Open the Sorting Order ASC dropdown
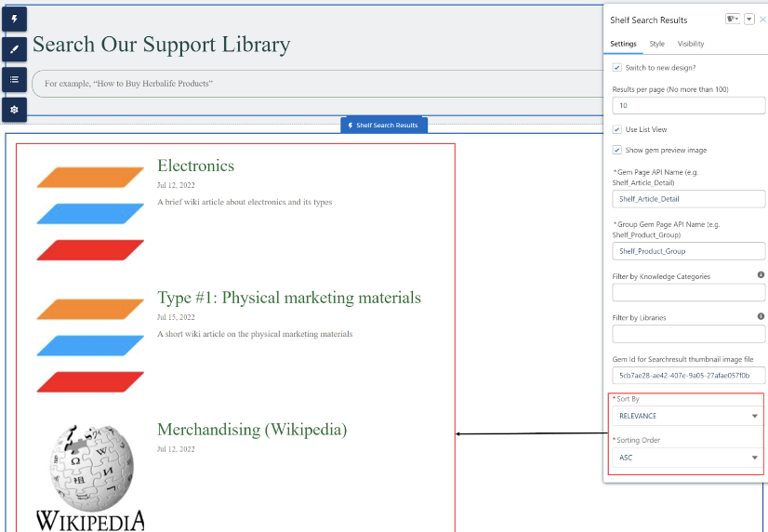 (x=687, y=458)
